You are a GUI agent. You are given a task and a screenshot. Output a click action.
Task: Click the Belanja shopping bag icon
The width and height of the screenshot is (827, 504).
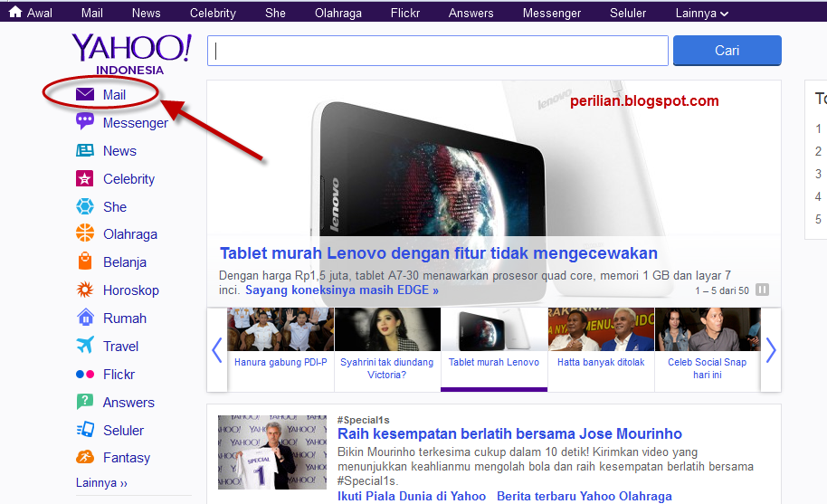pos(85,261)
